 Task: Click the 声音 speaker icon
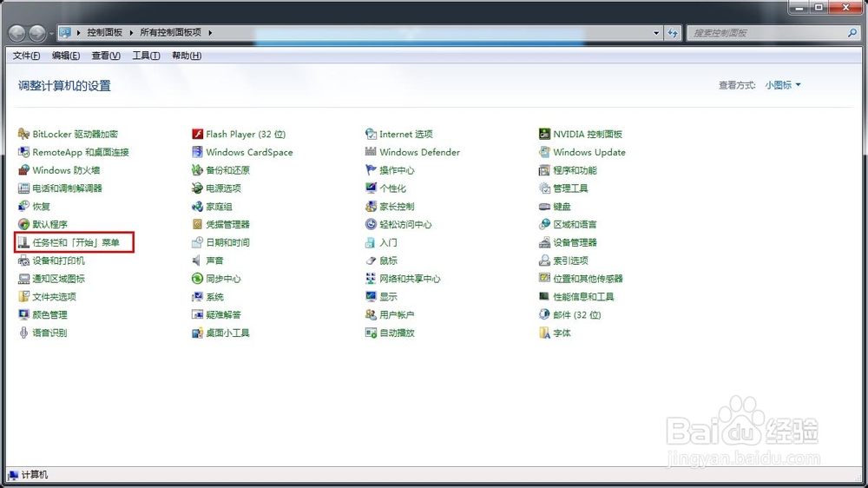pyautogui.click(x=197, y=260)
